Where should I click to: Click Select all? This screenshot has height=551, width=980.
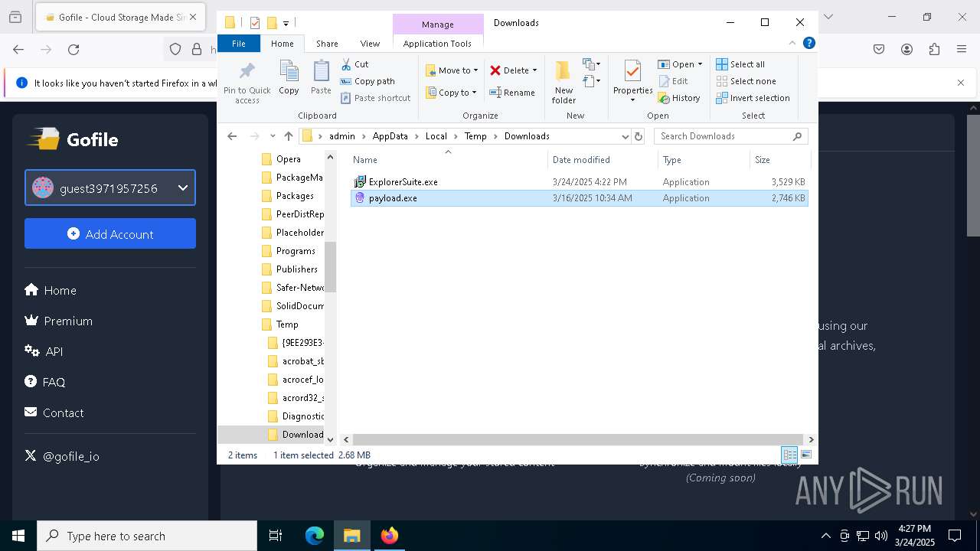click(x=740, y=64)
